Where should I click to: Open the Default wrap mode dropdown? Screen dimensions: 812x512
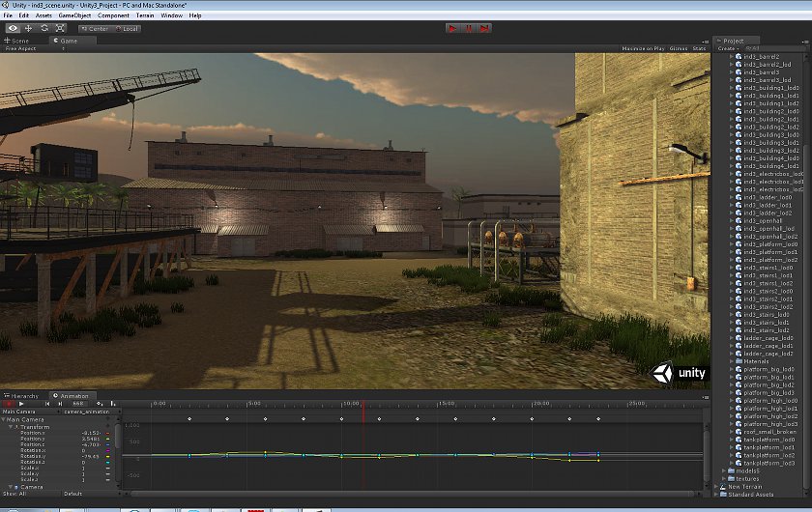(90, 494)
